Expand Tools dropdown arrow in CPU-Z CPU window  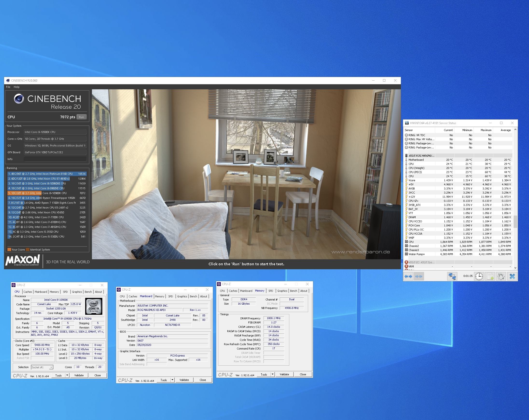67,375
